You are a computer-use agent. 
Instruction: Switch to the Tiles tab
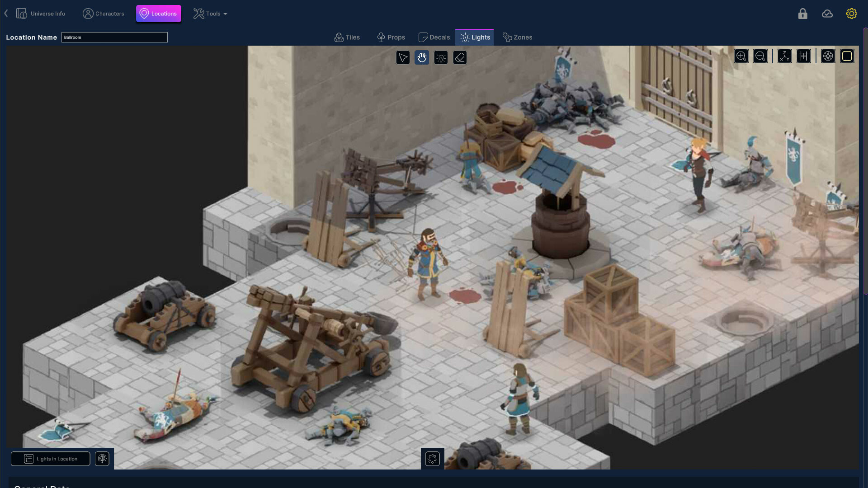click(347, 37)
